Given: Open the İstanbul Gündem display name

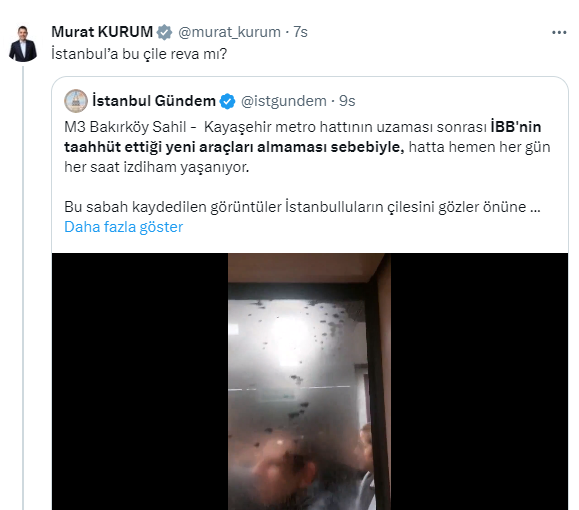Looking at the screenshot, I should click(154, 101).
